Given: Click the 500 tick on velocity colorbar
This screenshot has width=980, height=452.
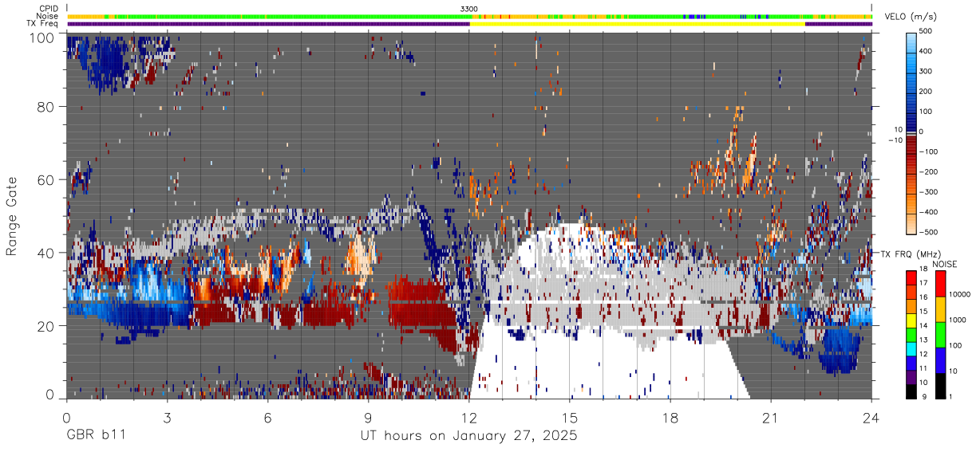Looking at the screenshot, I should point(927,31).
